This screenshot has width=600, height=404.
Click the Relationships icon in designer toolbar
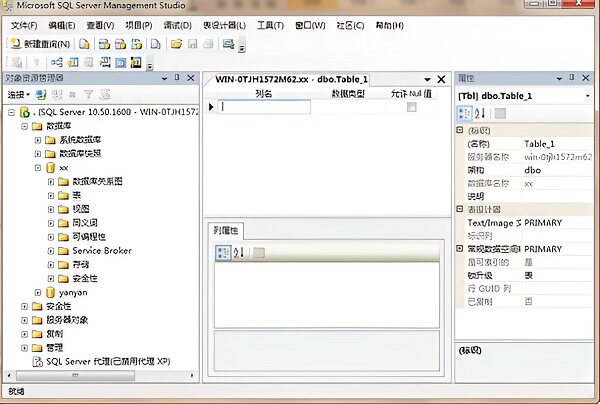coord(57,62)
